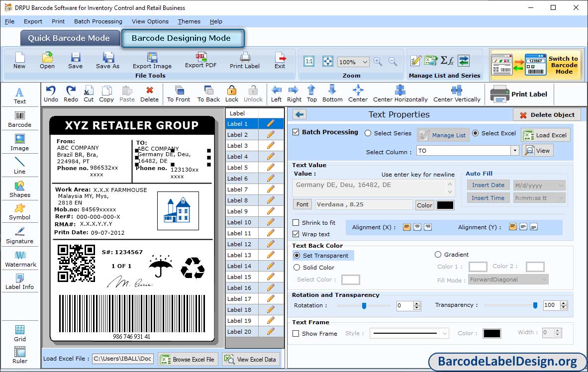Click the back arrow in Text Properties
588x372 pixels.
click(299, 114)
